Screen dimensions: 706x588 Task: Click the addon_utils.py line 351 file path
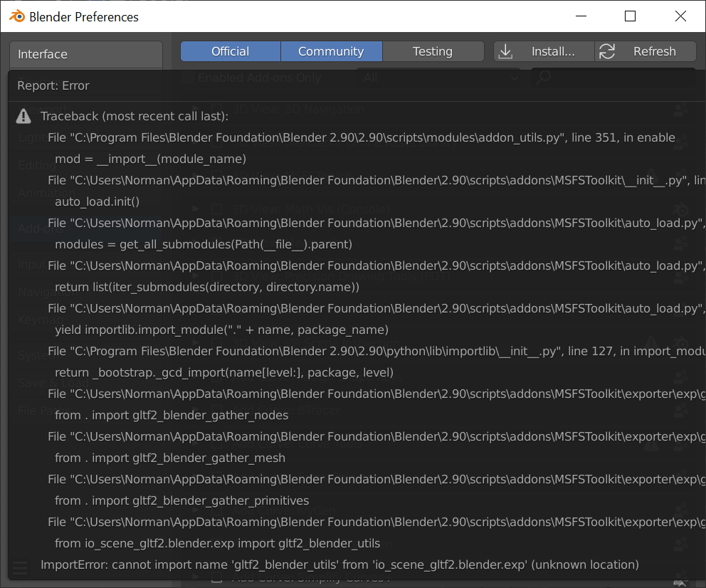(x=362, y=138)
